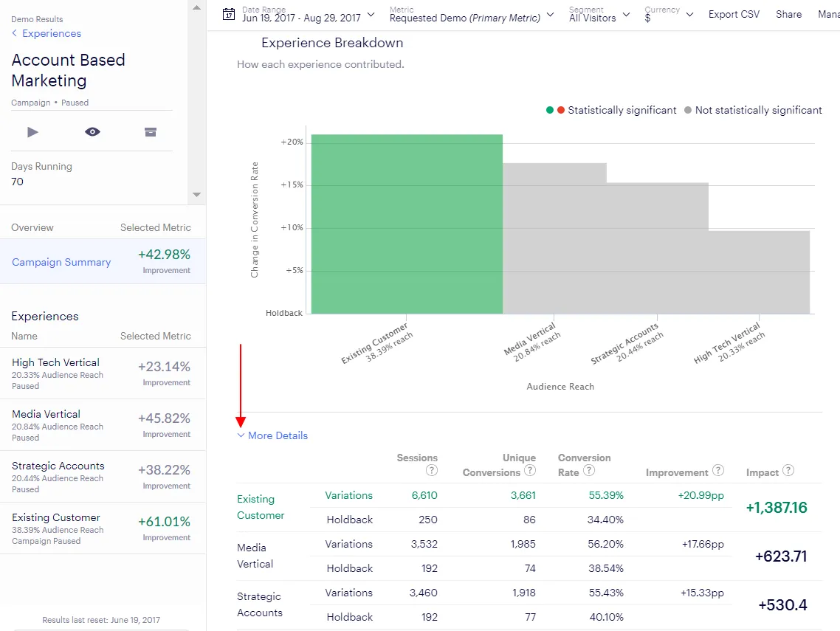Screen dimensions: 840x631
Task: Click green Existing Customer chart bar
Action: tap(407, 224)
